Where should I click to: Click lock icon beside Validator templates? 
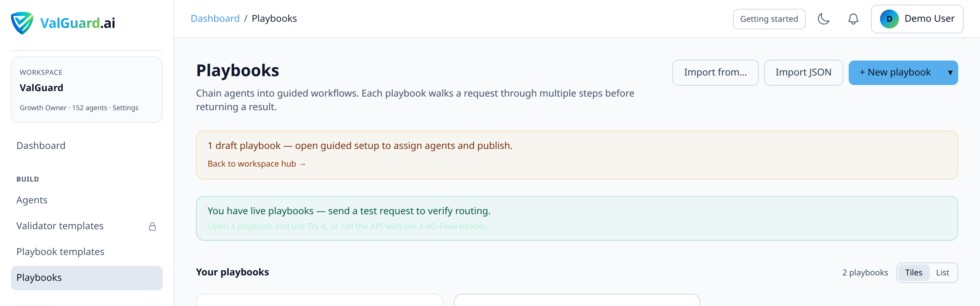tap(152, 226)
